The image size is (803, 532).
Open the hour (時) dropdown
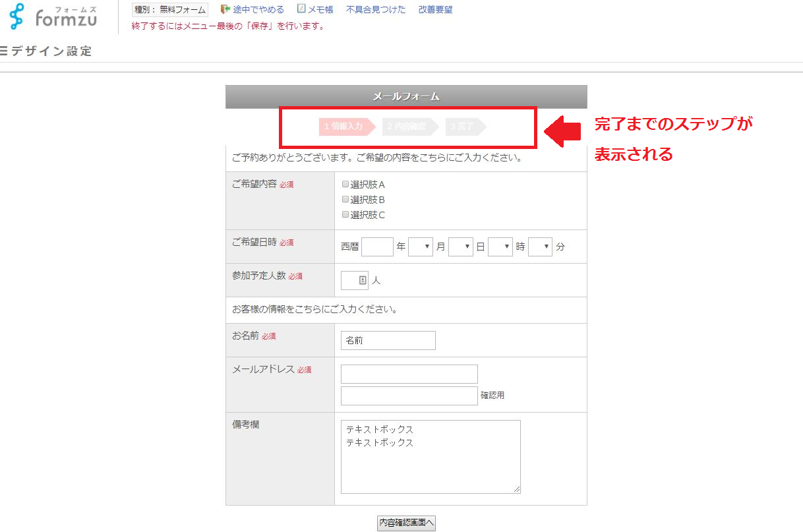tap(500, 247)
